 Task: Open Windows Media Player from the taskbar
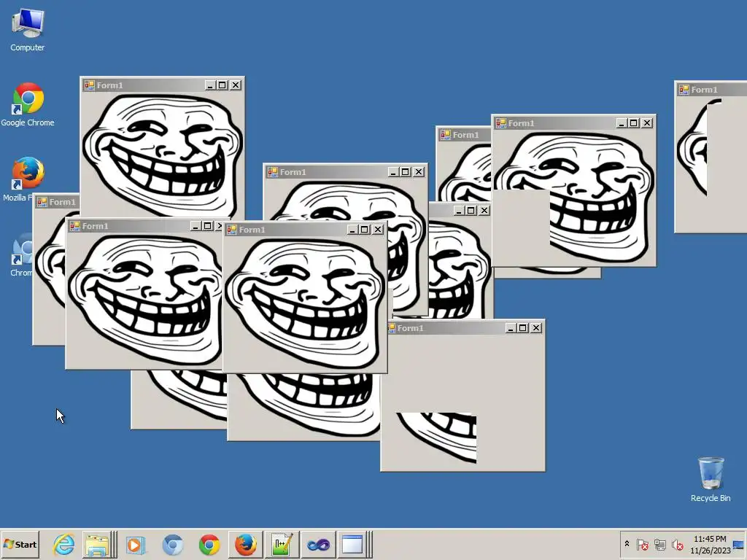[135, 544]
